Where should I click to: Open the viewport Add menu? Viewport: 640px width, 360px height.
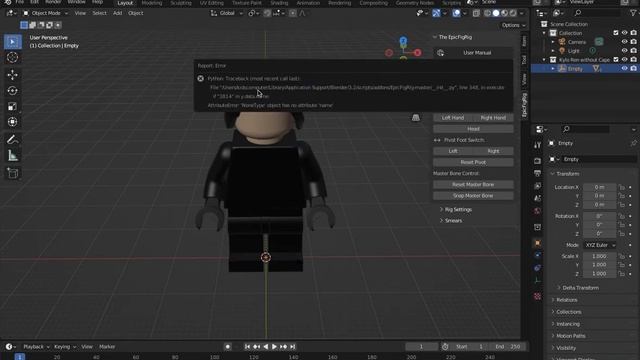pos(118,13)
